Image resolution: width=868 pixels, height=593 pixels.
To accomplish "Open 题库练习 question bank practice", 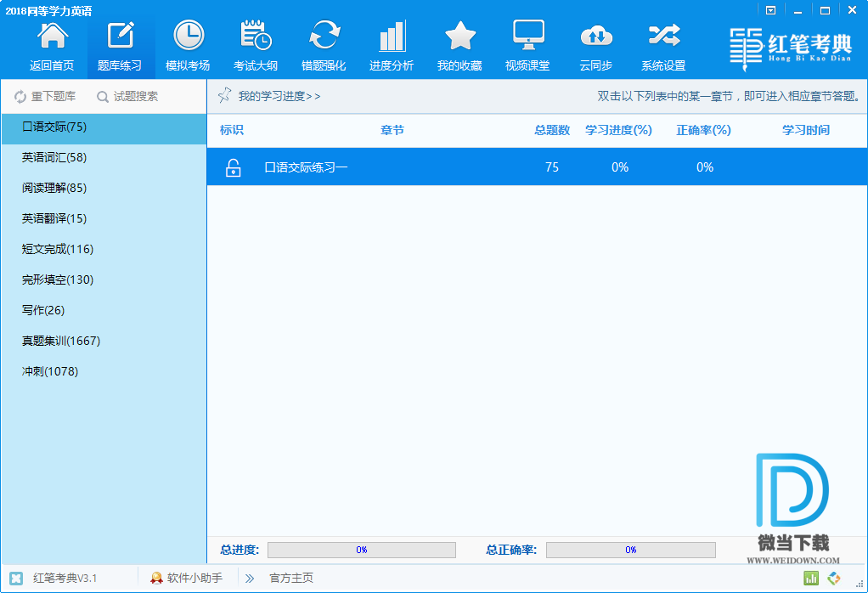I will 120,47.
